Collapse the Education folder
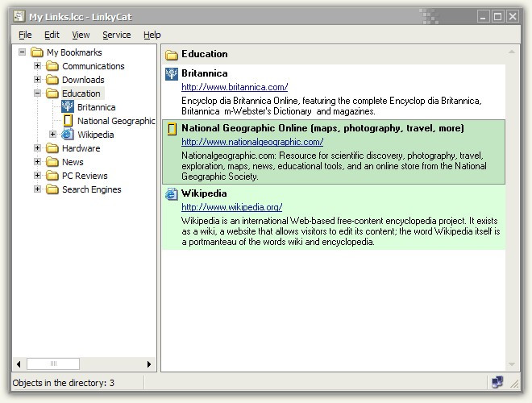Screen dimensions: 532x403 pyautogui.click(x=37, y=93)
